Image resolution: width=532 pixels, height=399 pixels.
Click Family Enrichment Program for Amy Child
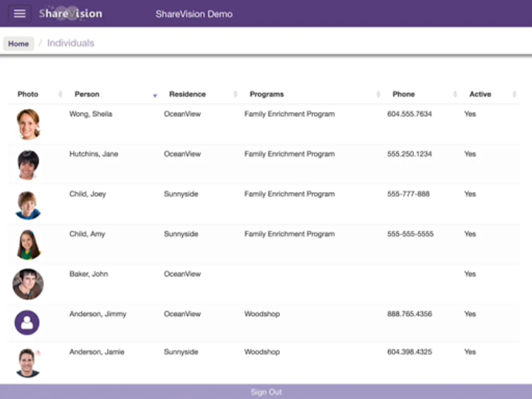point(289,234)
